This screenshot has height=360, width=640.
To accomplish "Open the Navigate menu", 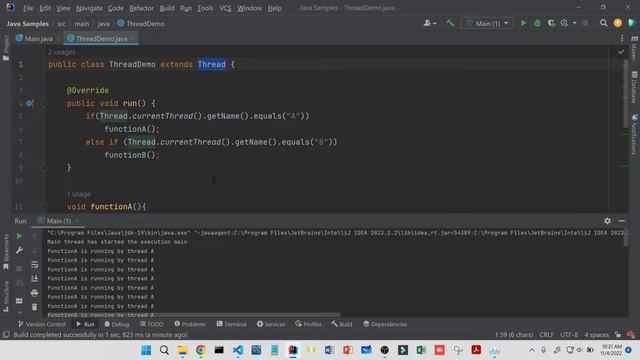I will [x=89, y=8].
